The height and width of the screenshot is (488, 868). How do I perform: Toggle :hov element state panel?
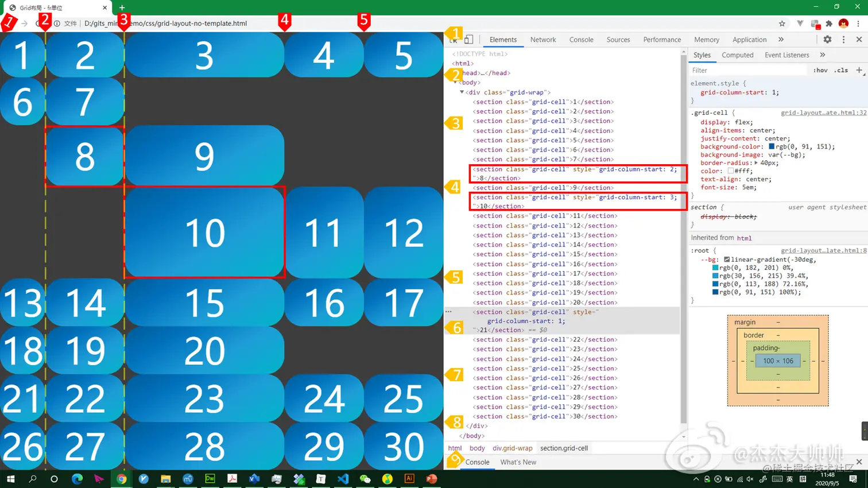(820, 70)
